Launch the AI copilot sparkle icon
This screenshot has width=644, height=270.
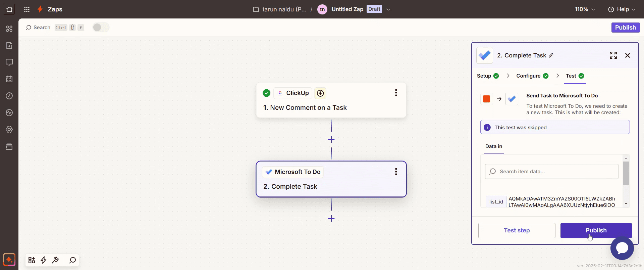pyautogui.click(x=9, y=260)
